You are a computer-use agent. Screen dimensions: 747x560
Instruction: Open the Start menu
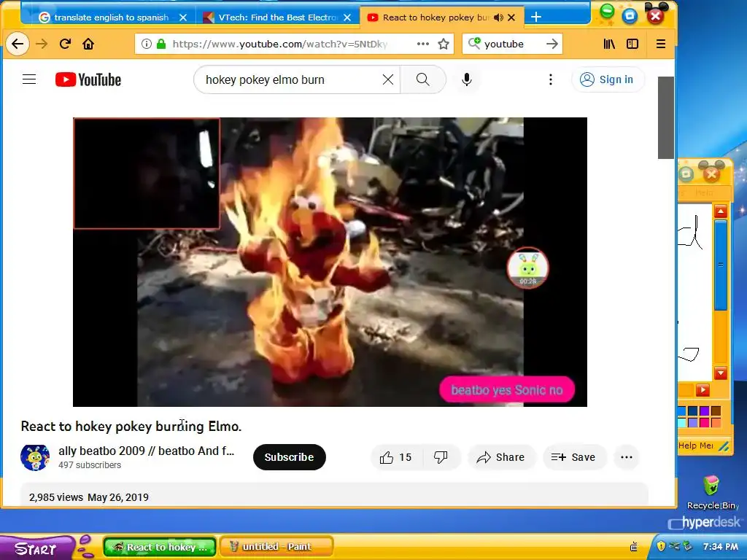pyautogui.click(x=36, y=548)
